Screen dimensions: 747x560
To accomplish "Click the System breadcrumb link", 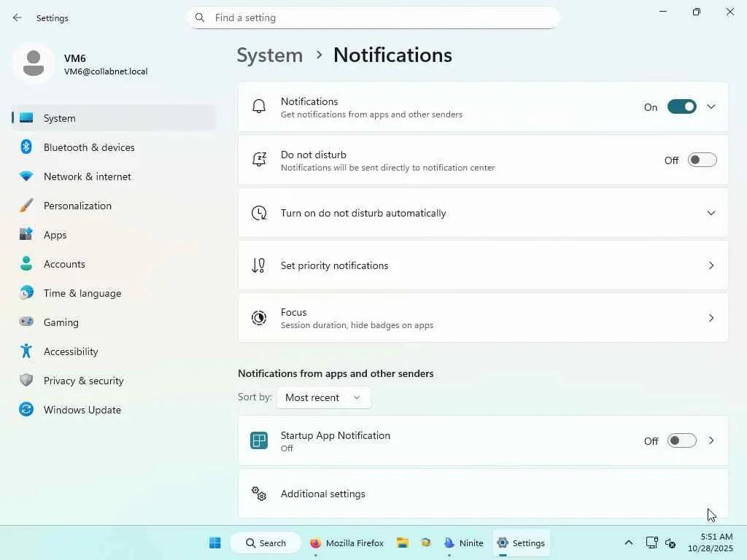I will pyautogui.click(x=270, y=55).
